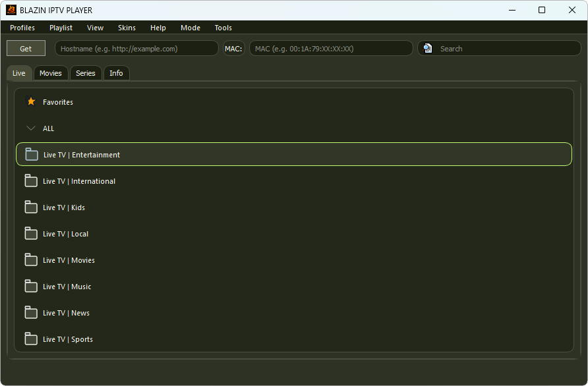The image size is (588, 386).
Task: Open the Help menu
Action: point(158,28)
